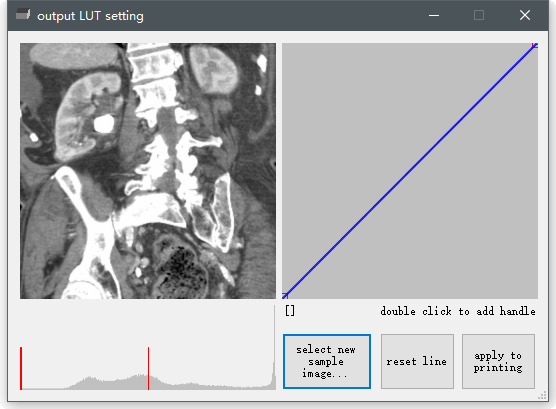This screenshot has height=409, width=556.
Task: Click the 'double click to add handle' hint text
Action: 458,311
